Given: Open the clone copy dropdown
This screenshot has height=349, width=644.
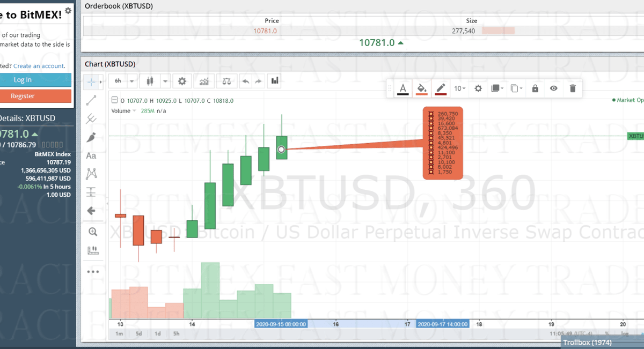Looking at the screenshot, I should pos(516,88).
